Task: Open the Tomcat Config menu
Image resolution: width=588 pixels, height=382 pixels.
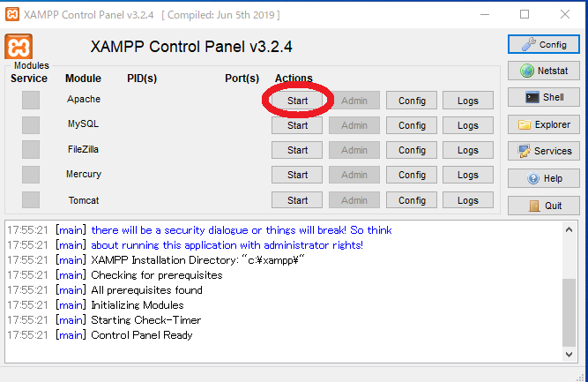Action: [x=412, y=200]
